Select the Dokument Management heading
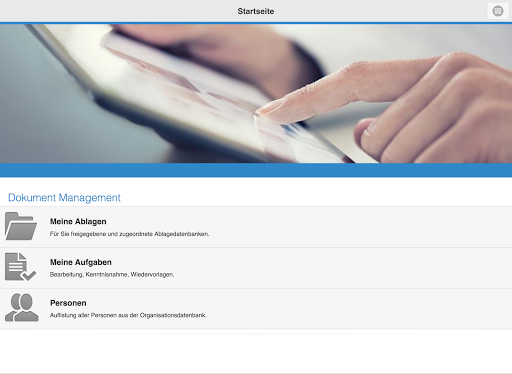Viewport: 512px width, 374px height. 64,198
